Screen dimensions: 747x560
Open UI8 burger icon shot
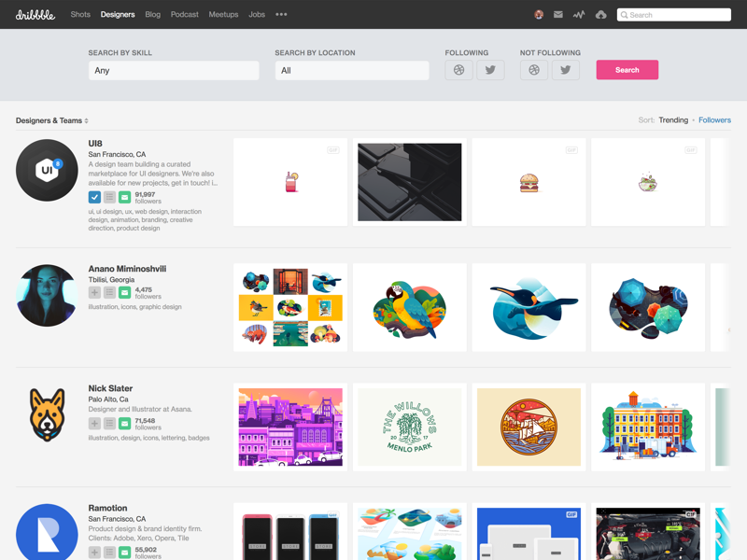coord(529,182)
